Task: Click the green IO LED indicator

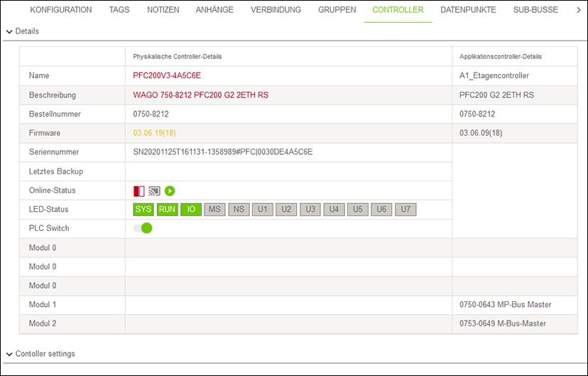Action: pos(191,210)
